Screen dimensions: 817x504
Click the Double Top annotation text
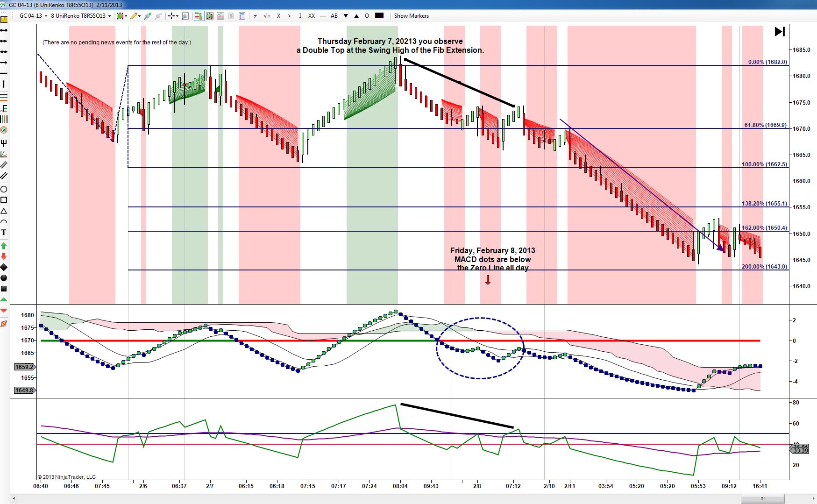click(390, 46)
